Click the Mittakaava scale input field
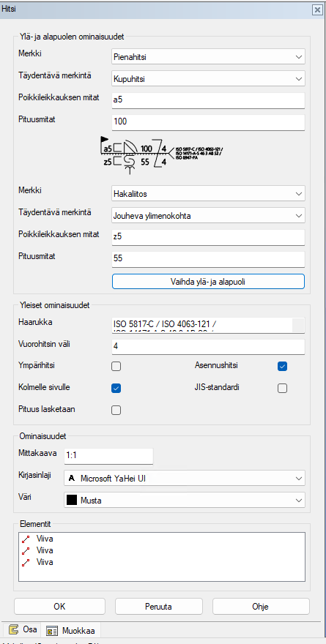Viewport: 326px width, 644px height. pyautogui.click(x=108, y=456)
